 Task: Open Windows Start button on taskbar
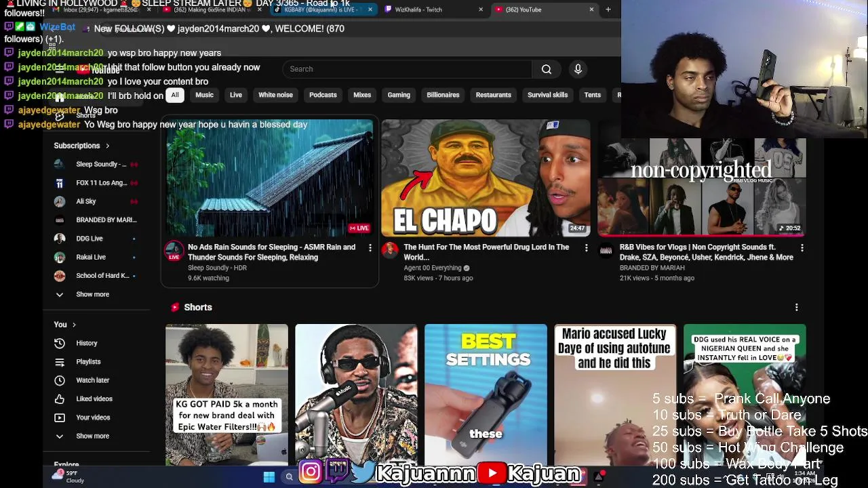pos(269,477)
